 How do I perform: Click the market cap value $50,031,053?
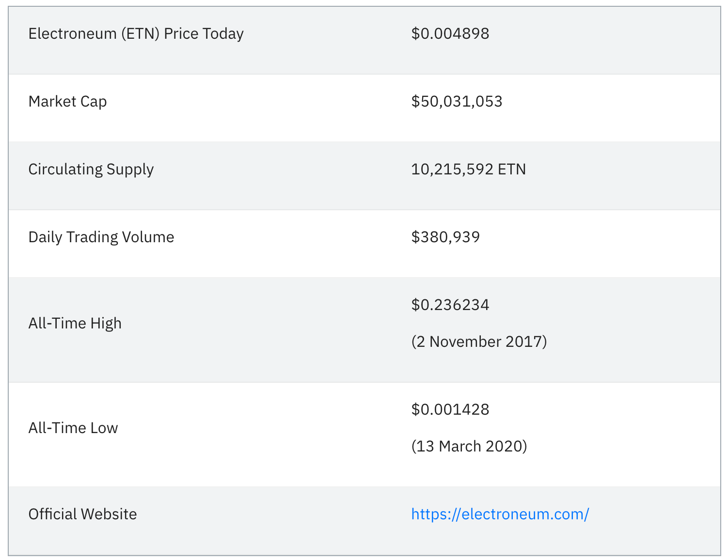tap(457, 101)
